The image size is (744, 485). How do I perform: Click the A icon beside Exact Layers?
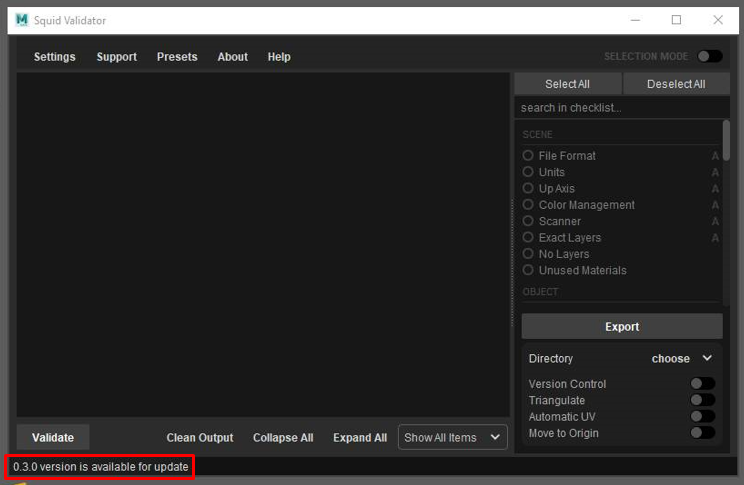click(715, 238)
